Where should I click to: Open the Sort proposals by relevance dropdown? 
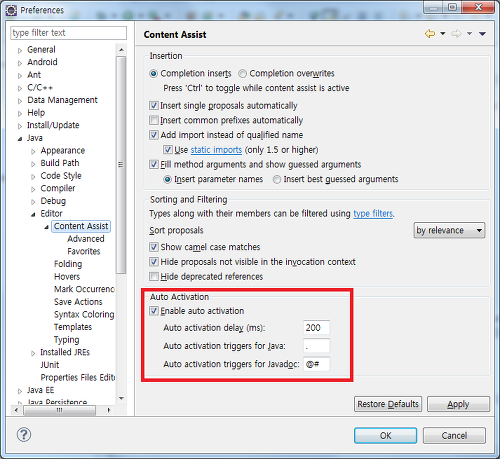click(x=449, y=230)
